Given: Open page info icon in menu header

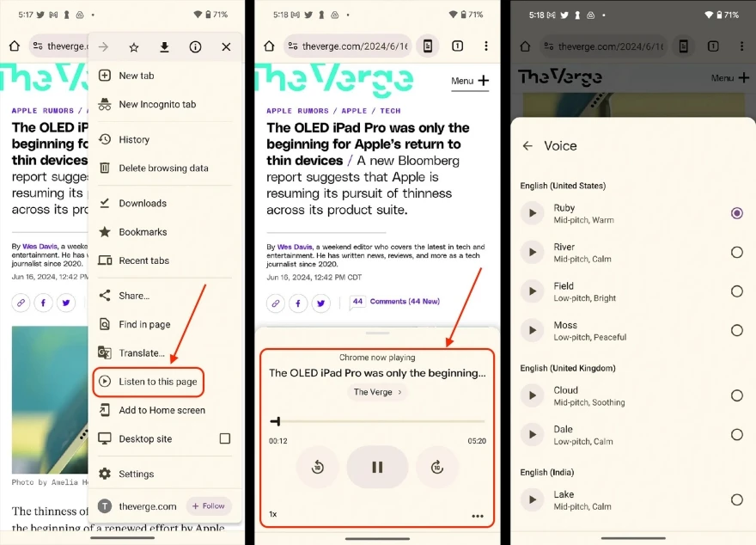Looking at the screenshot, I should click(x=195, y=47).
